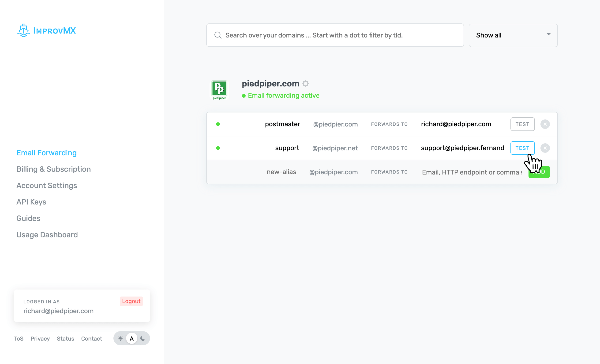Click the ImprovMX ship logo
600x364 pixels.
coord(24,30)
